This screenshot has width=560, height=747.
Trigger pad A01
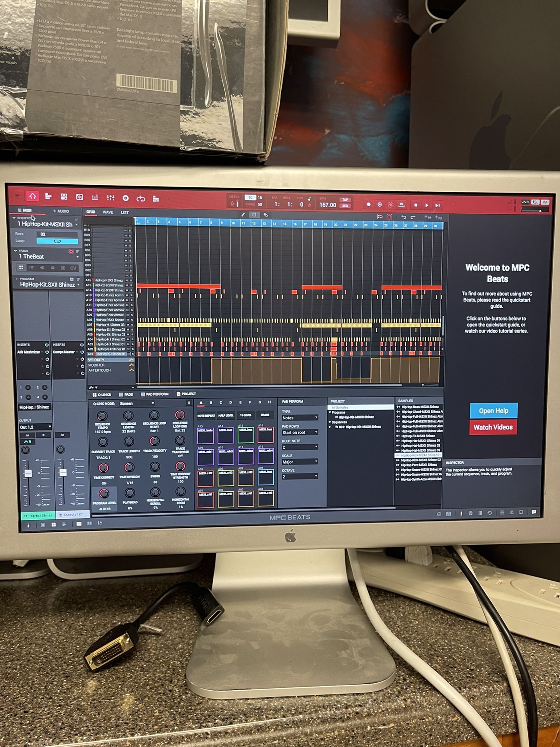pyautogui.click(x=206, y=499)
